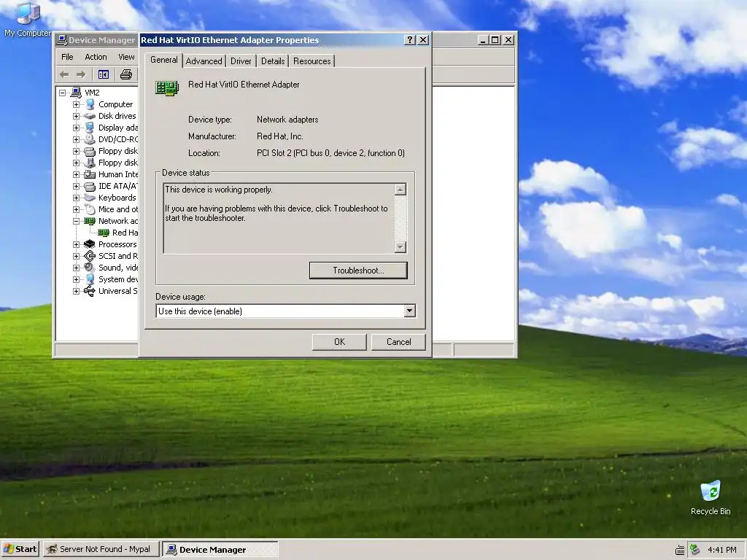Maximize the Device Manager window
747x560 pixels.
tap(495, 40)
